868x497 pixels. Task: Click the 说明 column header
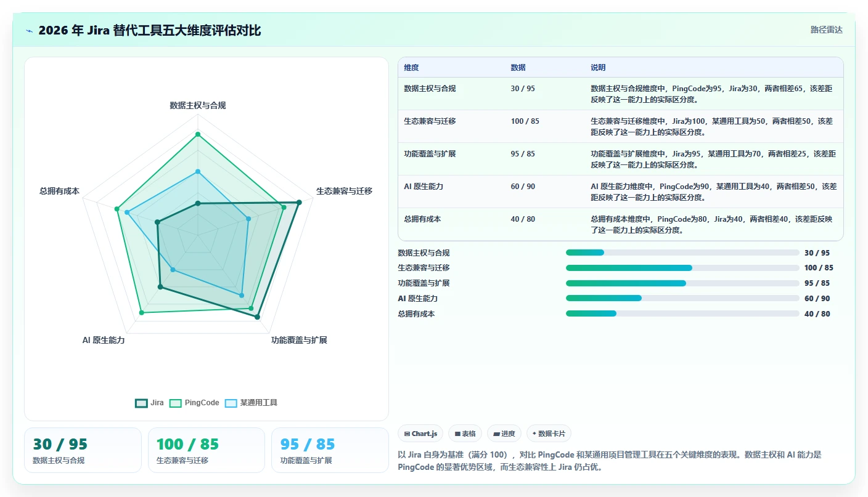click(x=598, y=68)
